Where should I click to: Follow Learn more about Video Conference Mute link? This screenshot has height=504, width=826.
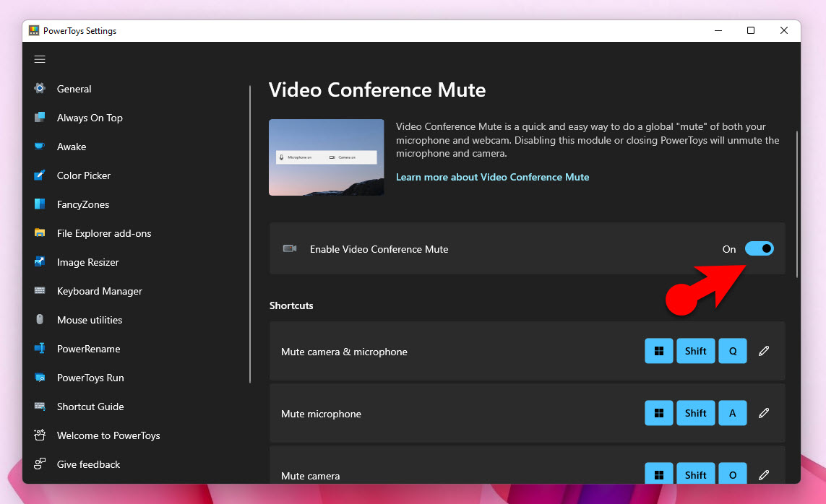coord(493,178)
